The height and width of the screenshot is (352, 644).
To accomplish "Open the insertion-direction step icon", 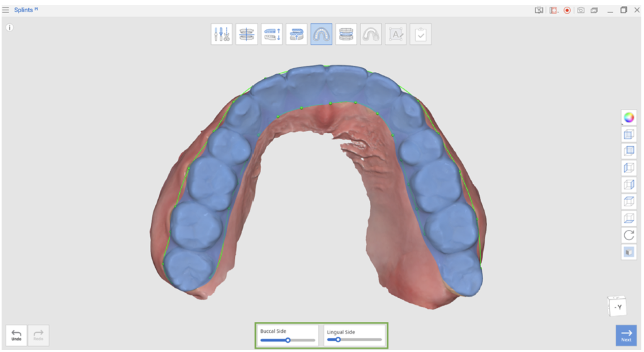I will click(296, 34).
